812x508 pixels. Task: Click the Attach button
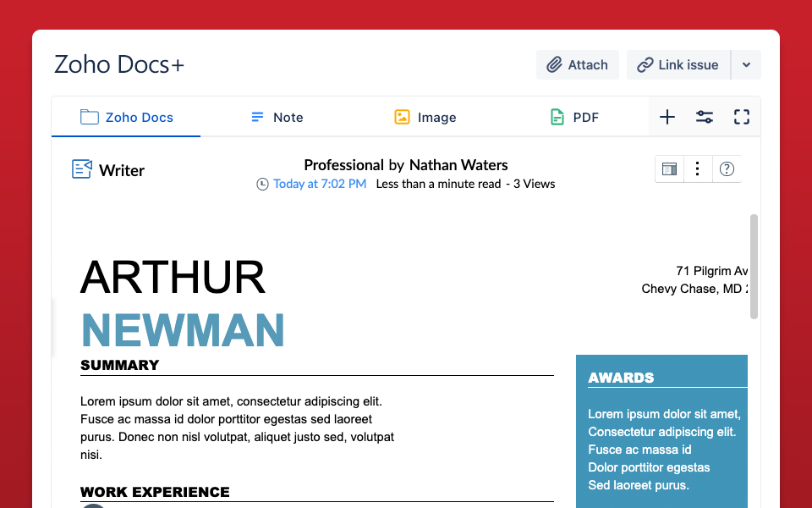click(578, 65)
